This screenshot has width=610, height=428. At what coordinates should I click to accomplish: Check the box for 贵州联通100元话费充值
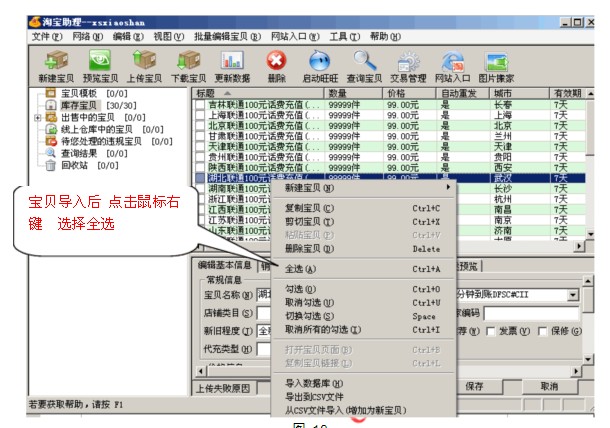click(x=200, y=157)
